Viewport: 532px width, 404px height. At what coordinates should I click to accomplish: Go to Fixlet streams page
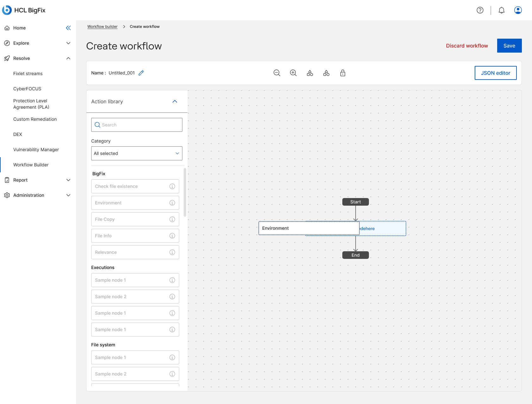click(x=28, y=74)
